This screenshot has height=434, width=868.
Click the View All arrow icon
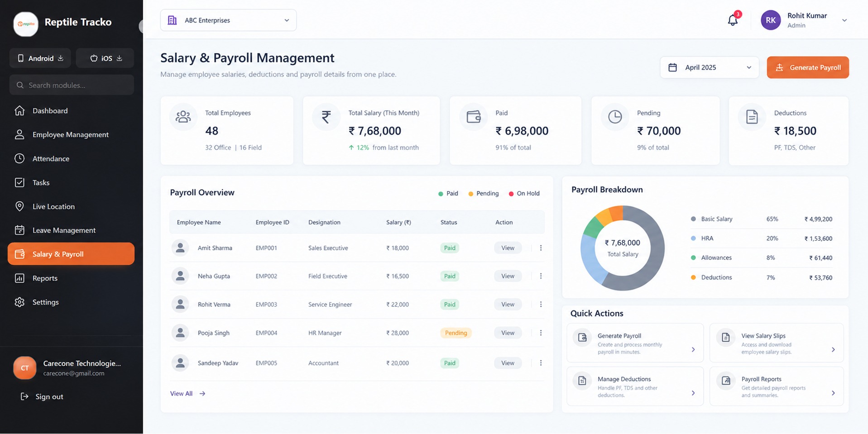(x=202, y=394)
